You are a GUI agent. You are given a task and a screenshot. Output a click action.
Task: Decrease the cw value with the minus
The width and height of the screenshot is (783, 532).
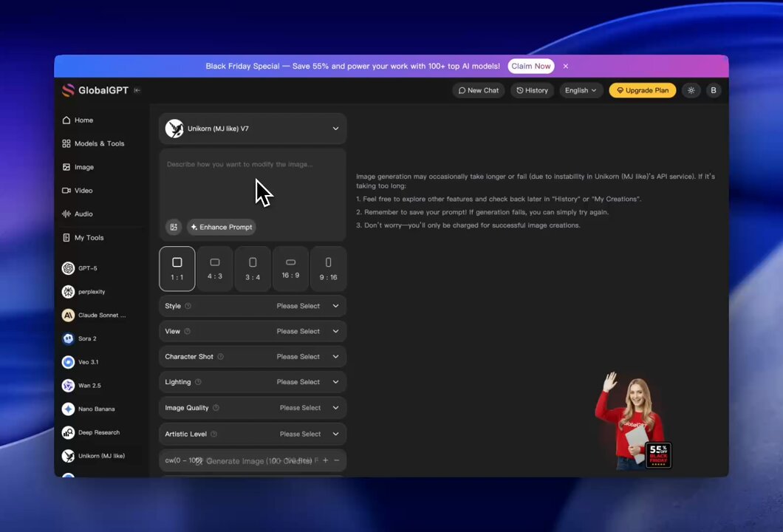pos(337,460)
